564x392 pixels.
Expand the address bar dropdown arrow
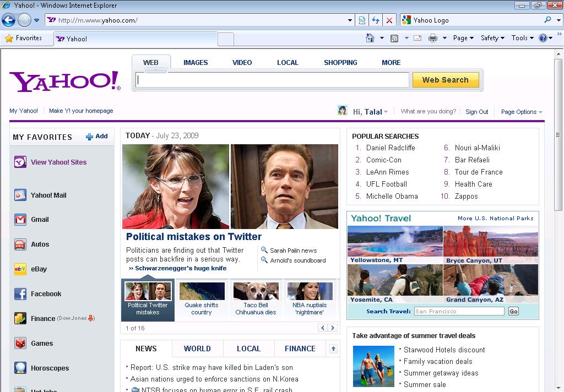point(350,20)
